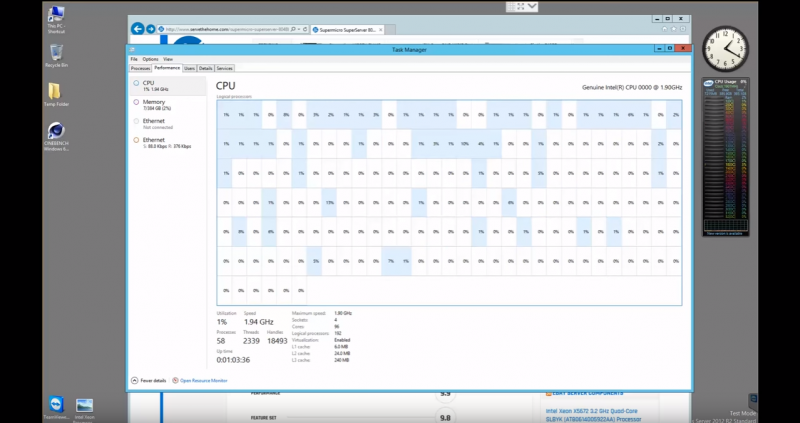The width and height of the screenshot is (800, 423).
Task: Select the CPU item in the sidebar
Action: 168,86
